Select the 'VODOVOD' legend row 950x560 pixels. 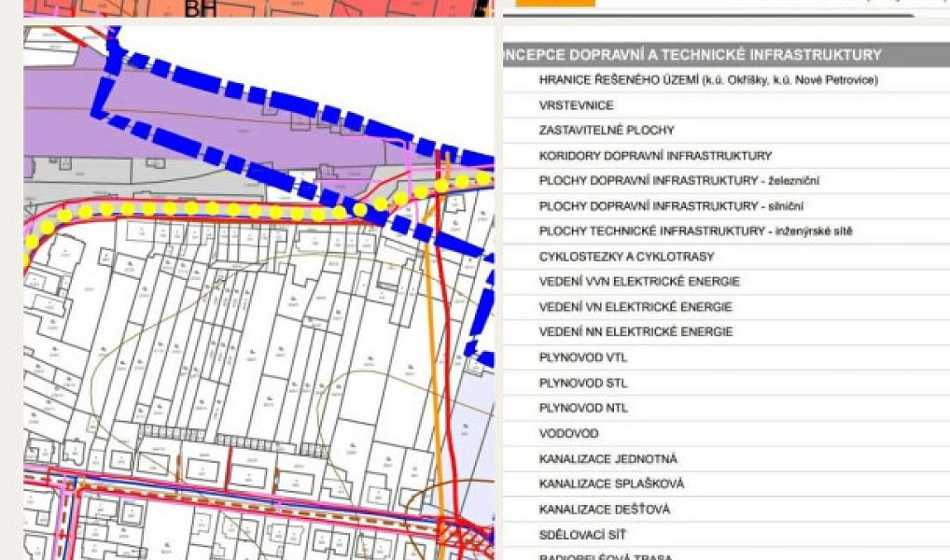[726, 433]
